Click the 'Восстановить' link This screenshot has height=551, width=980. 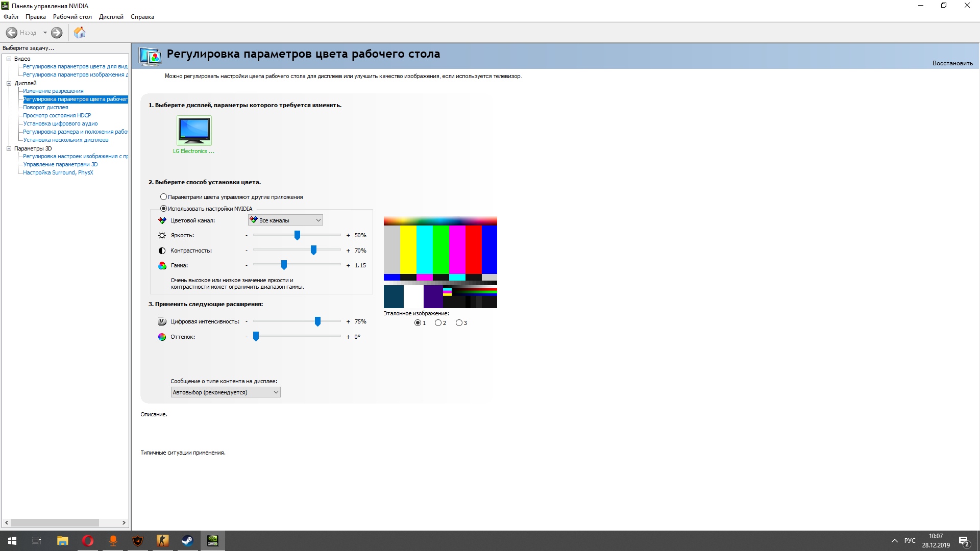pyautogui.click(x=952, y=63)
